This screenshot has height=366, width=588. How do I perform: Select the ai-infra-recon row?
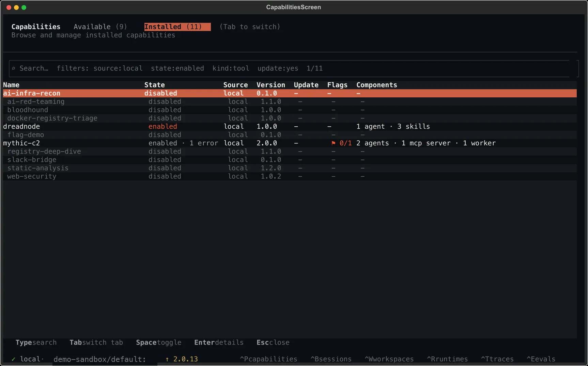pyautogui.click(x=290, y=93)
